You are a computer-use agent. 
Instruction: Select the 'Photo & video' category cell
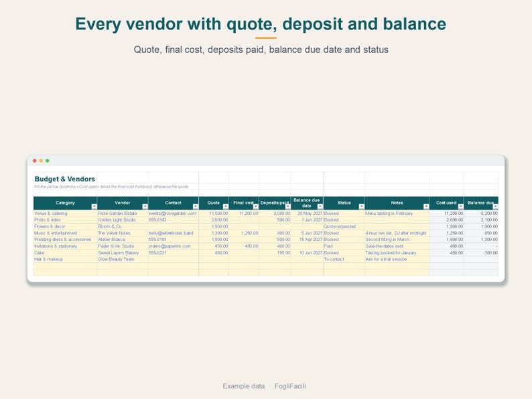click(65, 220)
